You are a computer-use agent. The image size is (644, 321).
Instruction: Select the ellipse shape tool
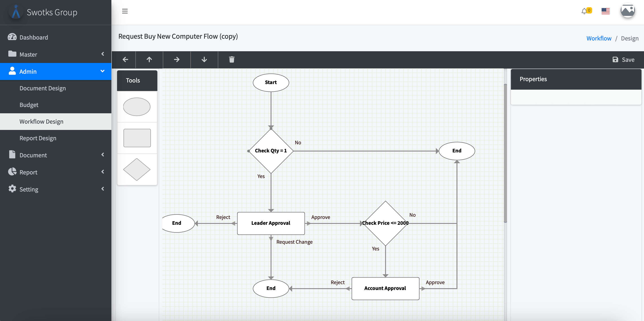click(137, 107)
